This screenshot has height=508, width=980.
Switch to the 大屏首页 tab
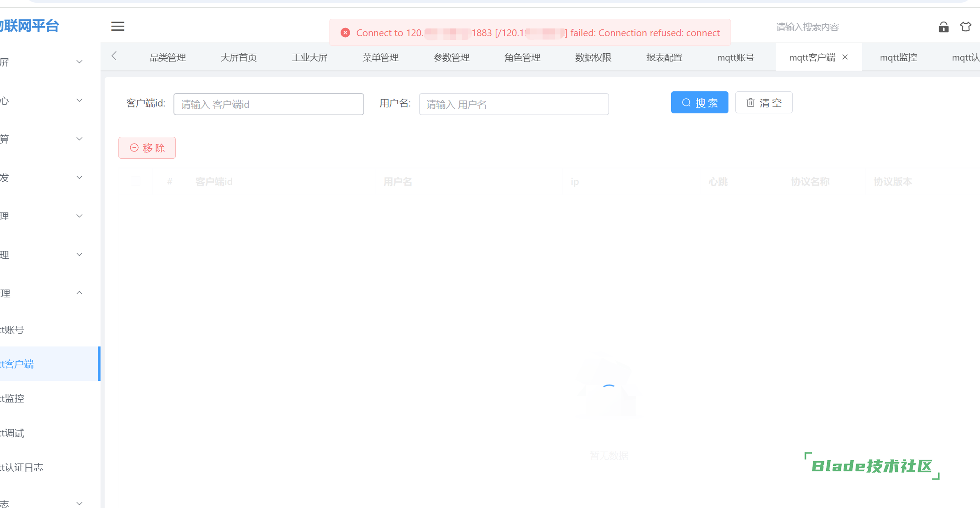tap(239, 57)
